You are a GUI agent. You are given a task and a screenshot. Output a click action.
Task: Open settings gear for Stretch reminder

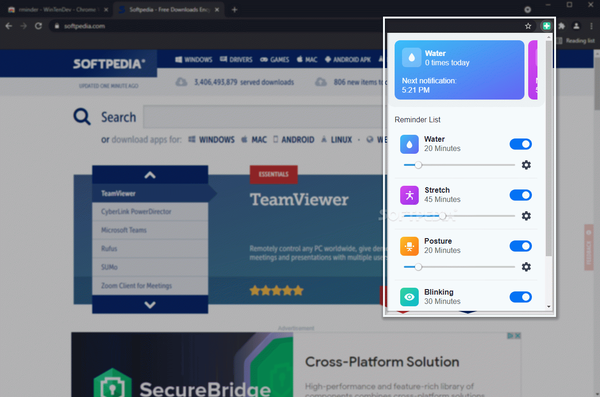point(526,216)
